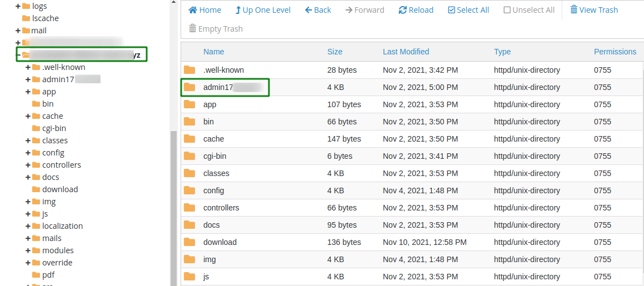The image size is (644, 286).
Task: Open the lscache folder in tree
Action: click(x=45, y=18)
